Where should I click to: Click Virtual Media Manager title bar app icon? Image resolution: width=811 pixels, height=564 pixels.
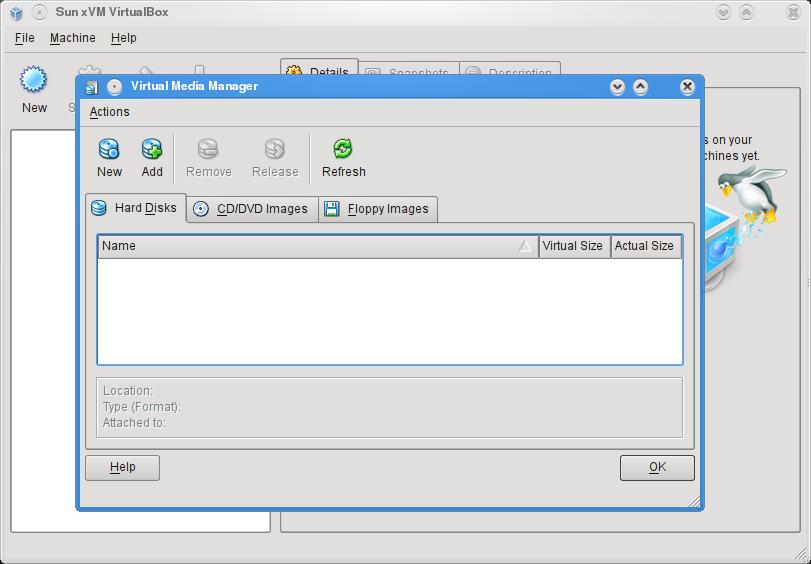(x=92, y=87)
